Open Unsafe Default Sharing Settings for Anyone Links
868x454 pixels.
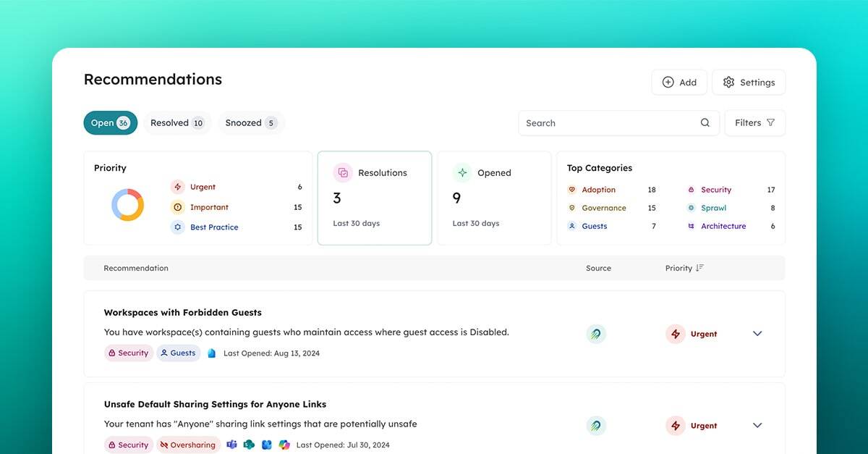coord(215,405)
